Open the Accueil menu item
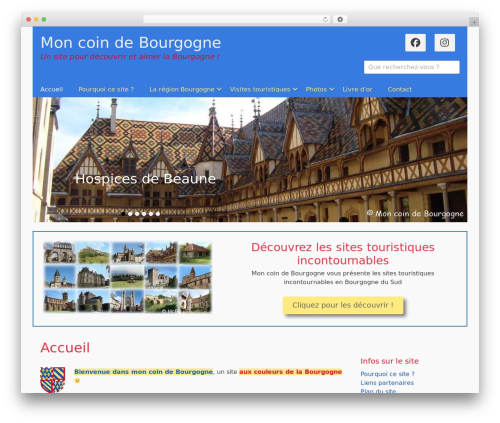Image resolution: width=500 pixels, height=423 pixels. 51,89
